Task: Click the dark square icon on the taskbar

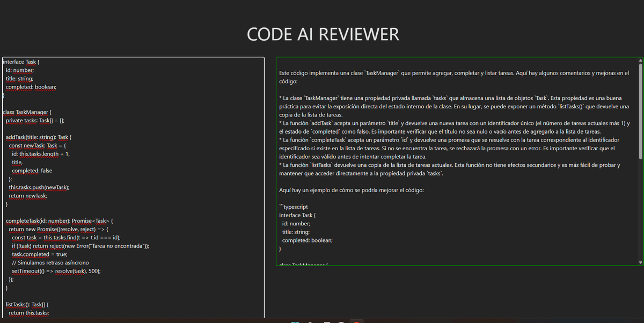Action: (x=328, y=321)
